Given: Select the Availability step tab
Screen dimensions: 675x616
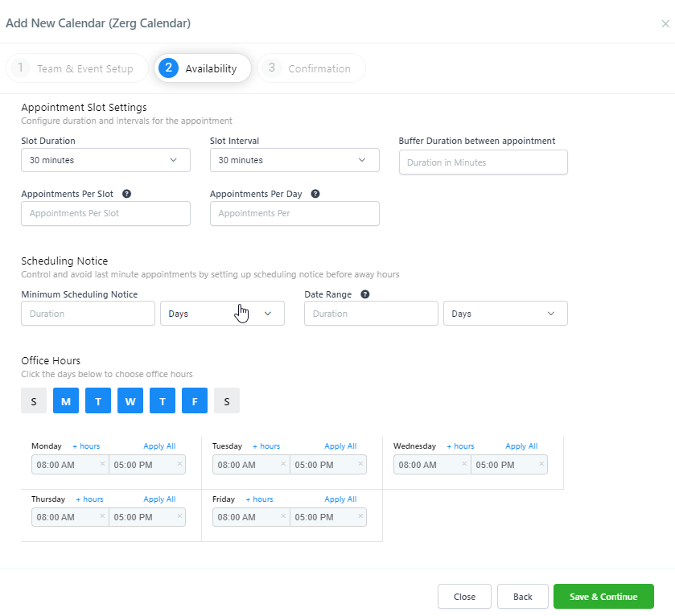Looking at the screenshot, I should (202, 68).
